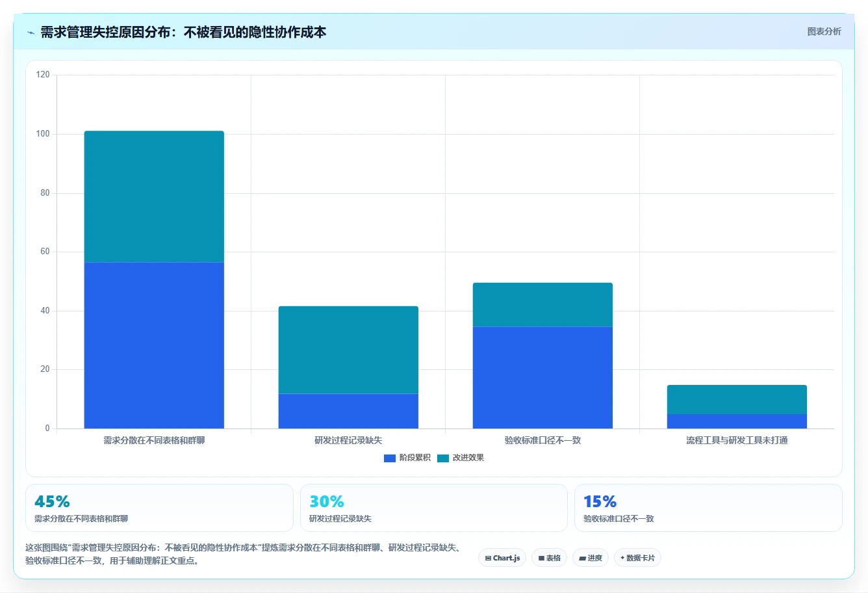Viewport: 868px width, 593px height.
Task: Click x-axis label 验收标准口径不一致
Action: tap(542, 440)
